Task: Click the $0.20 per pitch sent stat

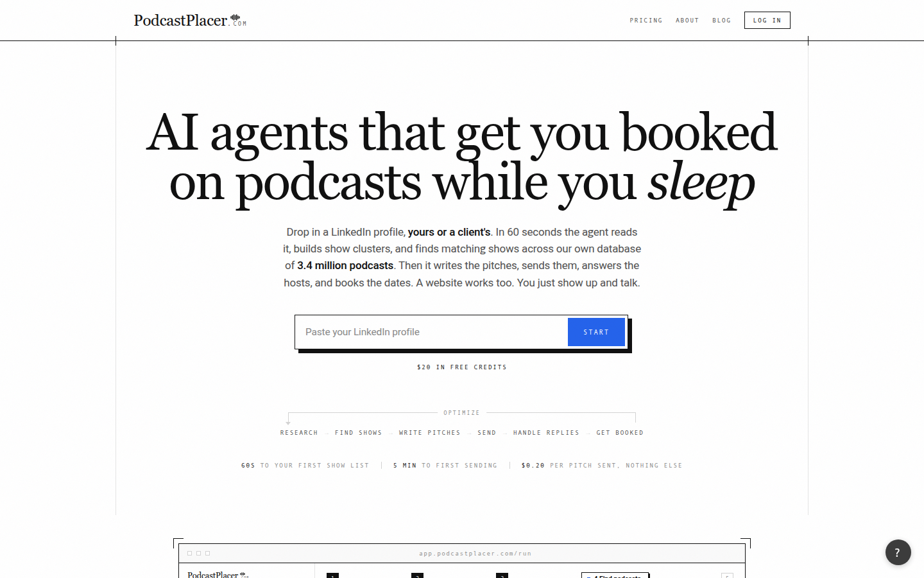Action: pos(602,466)
